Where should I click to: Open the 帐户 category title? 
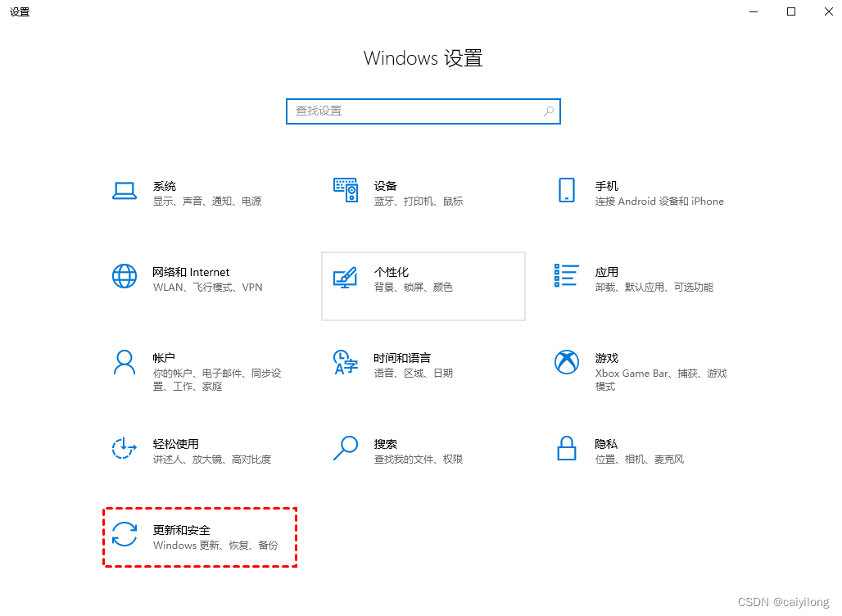pos(164,358)
